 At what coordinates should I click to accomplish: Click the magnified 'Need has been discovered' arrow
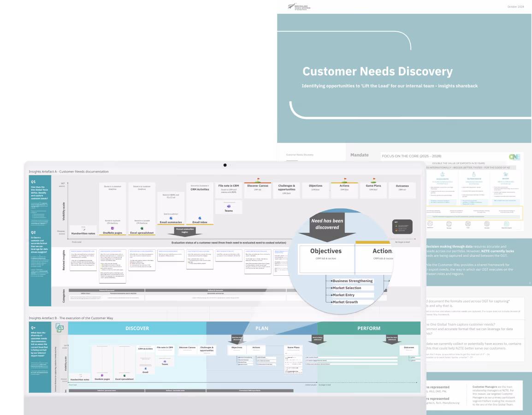click(327, 226)
